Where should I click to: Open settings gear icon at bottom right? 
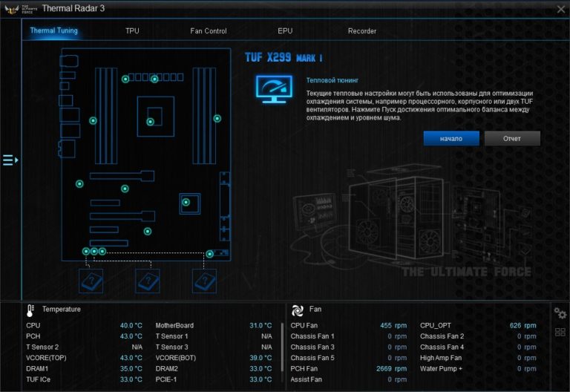(560, 313)
